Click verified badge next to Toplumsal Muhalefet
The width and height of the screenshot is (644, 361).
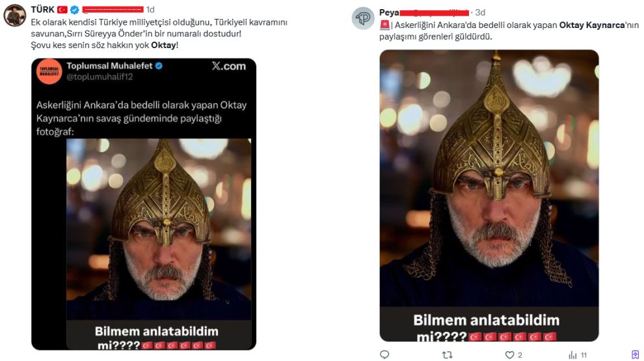click(158, 66)
